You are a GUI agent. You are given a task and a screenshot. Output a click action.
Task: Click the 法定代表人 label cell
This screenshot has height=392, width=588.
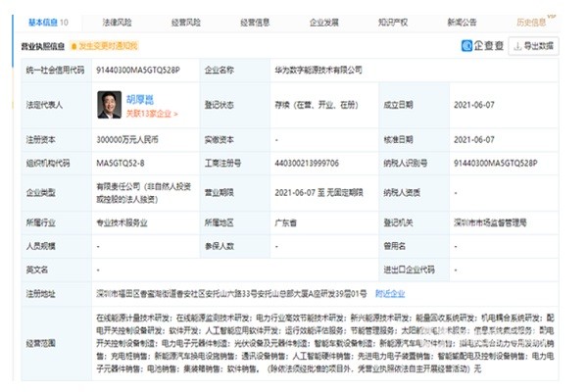56,105
